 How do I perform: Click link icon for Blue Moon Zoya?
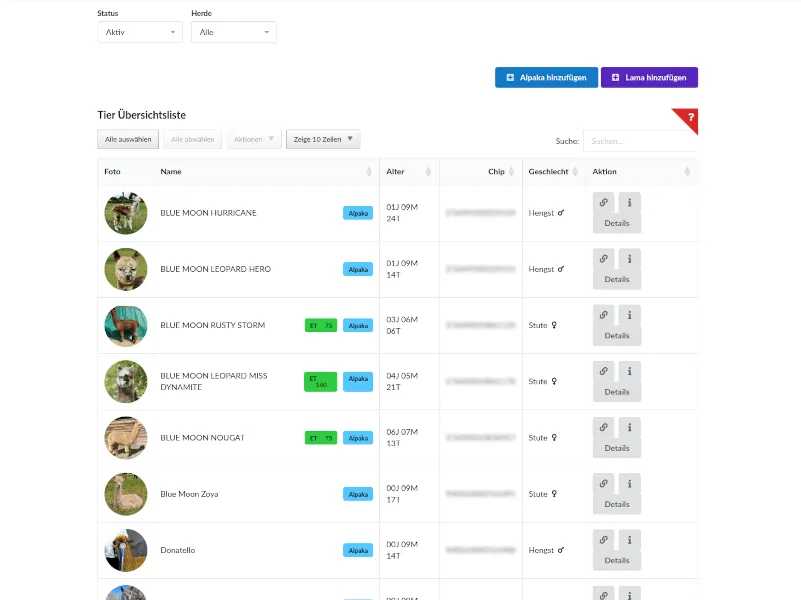click(x=603, y=483)
